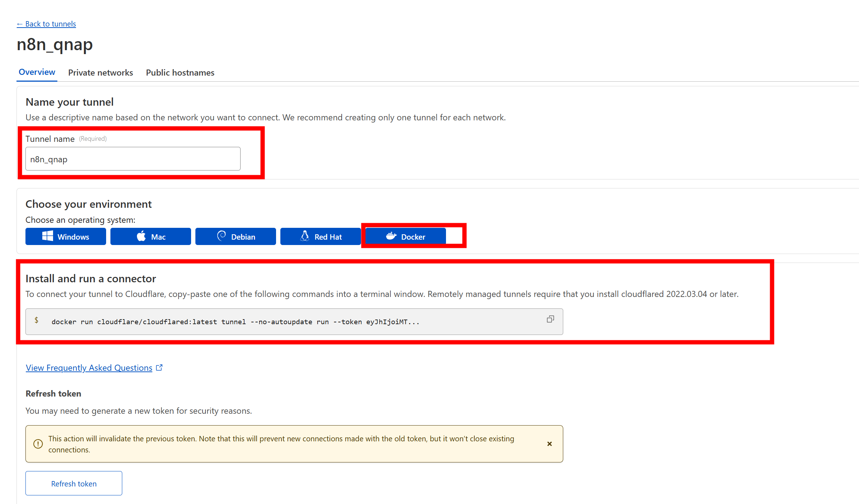Click inside the Tunnel name input field
The width and height of the screenshot is (859, 504).
[133, 159]
